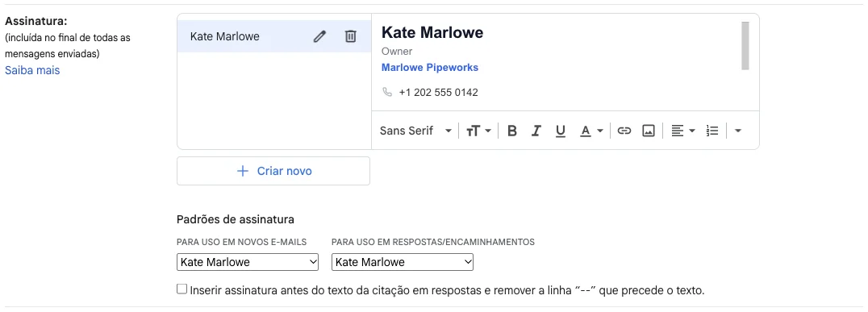868x312 pixels.
Task: Insert an image in the signature
Action: point(649,131)
